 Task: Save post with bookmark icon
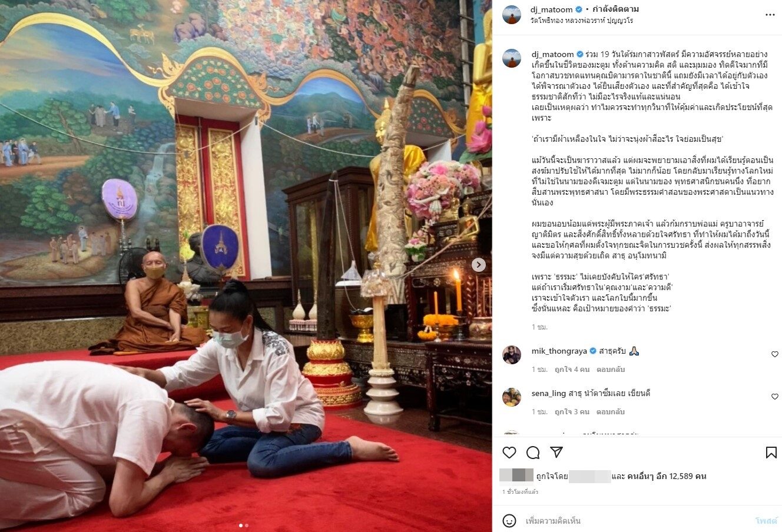point(771,453)
